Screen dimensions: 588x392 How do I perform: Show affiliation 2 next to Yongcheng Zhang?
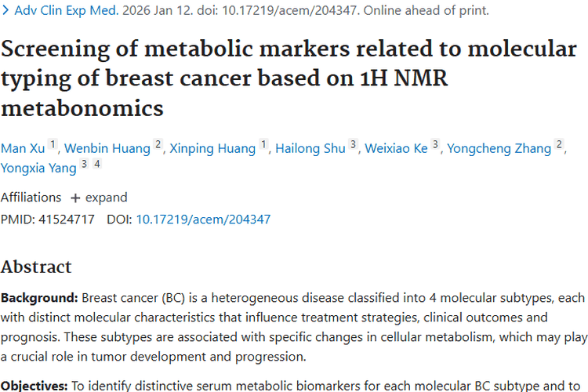click(559, 144)
